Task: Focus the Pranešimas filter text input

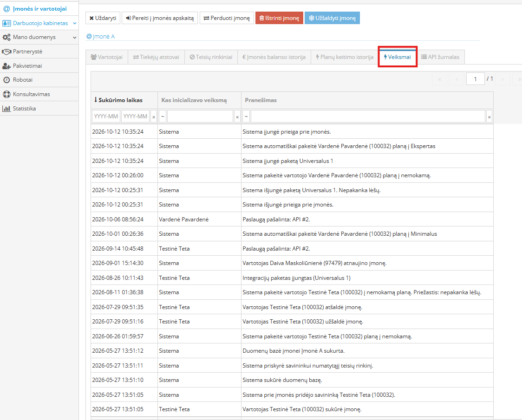Action: click(368, 116)
